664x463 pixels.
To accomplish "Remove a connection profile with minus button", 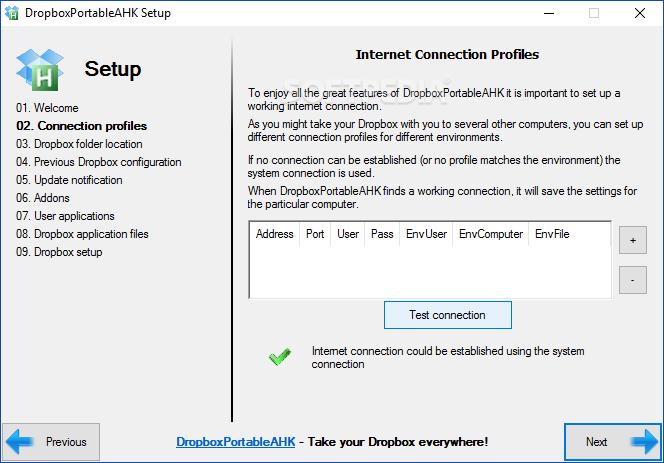I will (633, 280).
